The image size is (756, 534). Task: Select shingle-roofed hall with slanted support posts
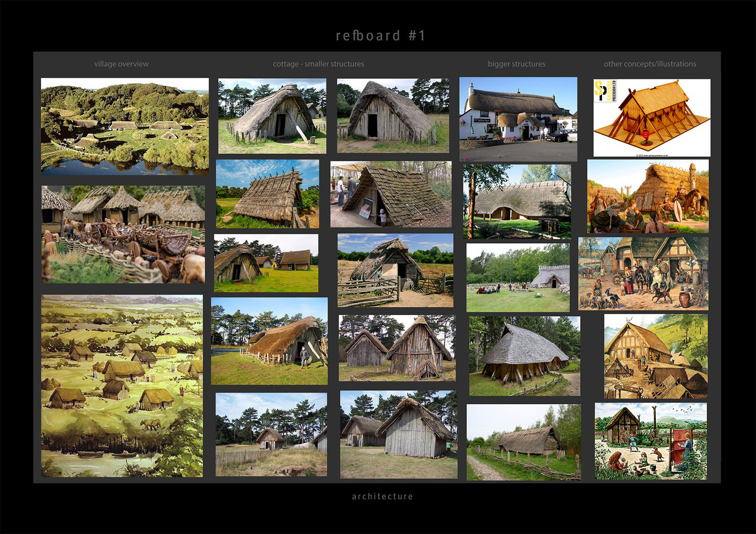click(524, 356)
